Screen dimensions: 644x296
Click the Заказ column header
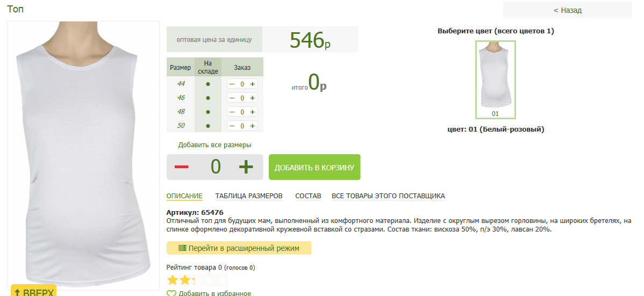(242, 67)
